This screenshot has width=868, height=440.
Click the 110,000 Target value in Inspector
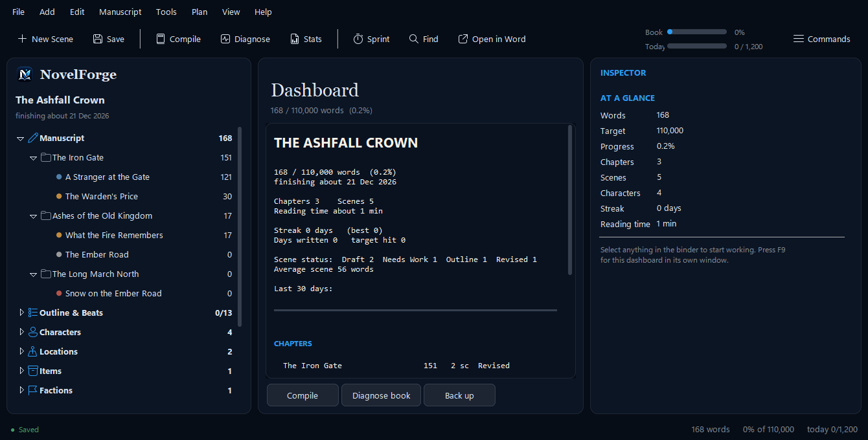coord(670,131)
